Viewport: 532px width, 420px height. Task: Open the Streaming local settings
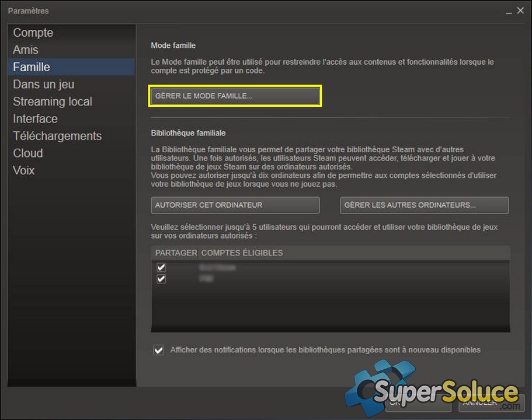(x=52, y=101)
